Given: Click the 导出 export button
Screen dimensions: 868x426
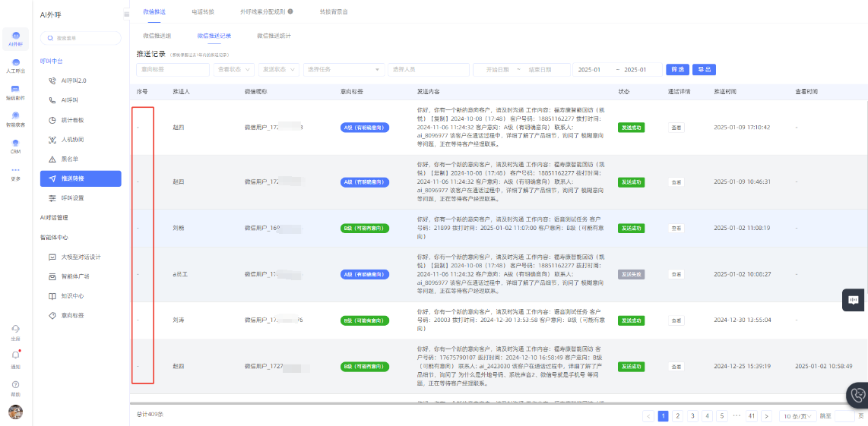Looking at the screenshot, I should pos(704,69).
